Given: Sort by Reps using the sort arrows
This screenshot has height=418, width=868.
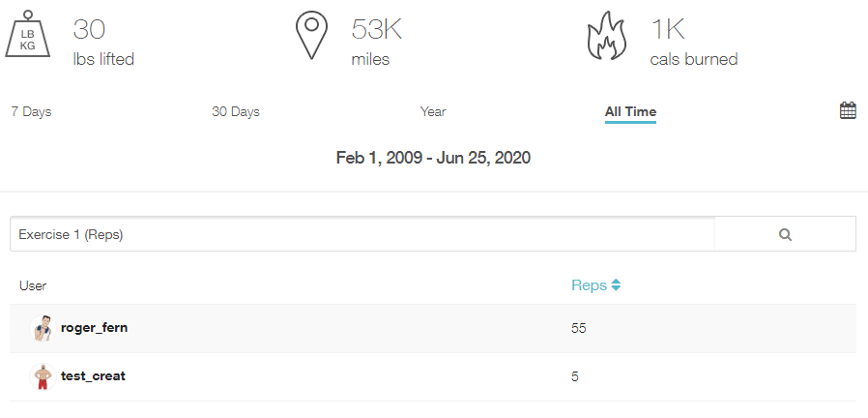Looking at the screenshot, I should pyautogui.click(x=616, y=285).
